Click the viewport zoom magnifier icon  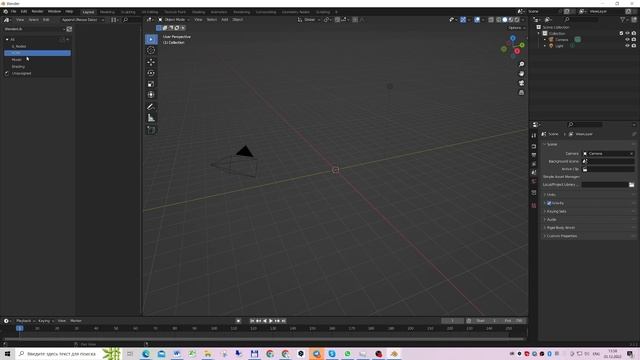(521, 64)
